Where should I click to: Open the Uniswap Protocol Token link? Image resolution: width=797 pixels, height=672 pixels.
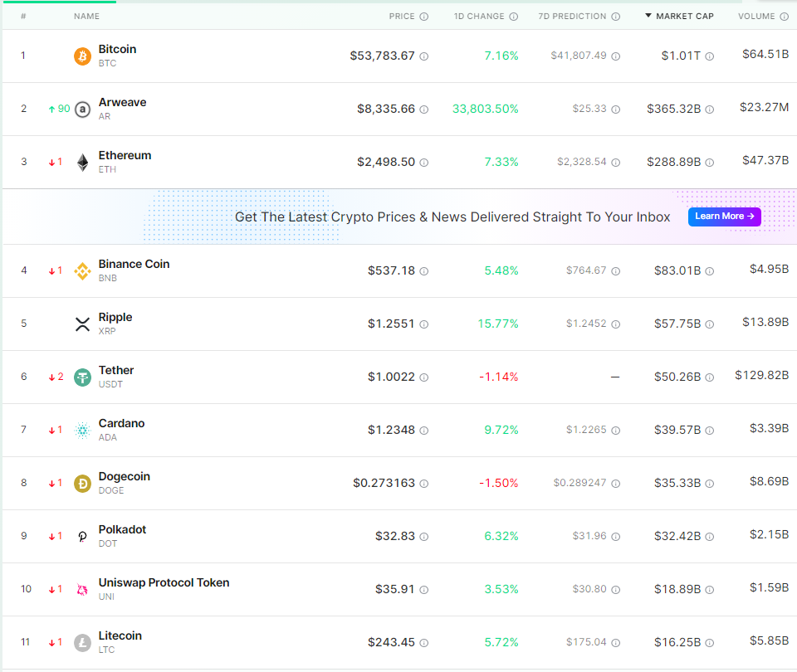coord(164,582)
